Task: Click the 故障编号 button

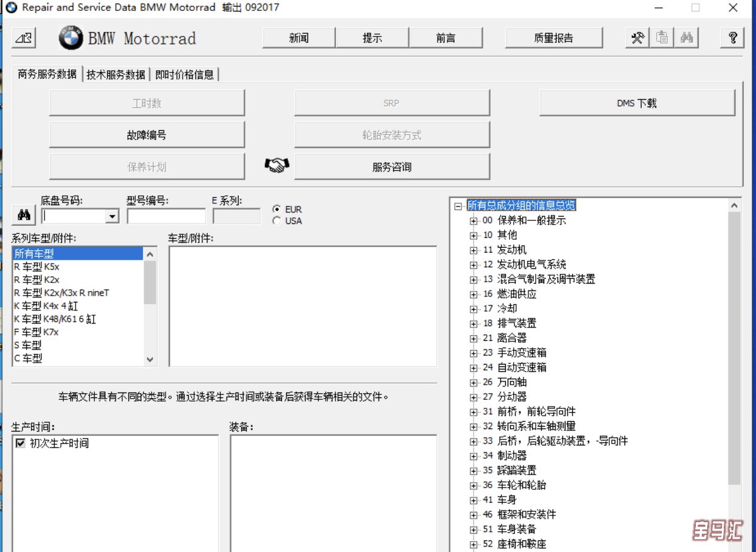Action: coord(147,135)
